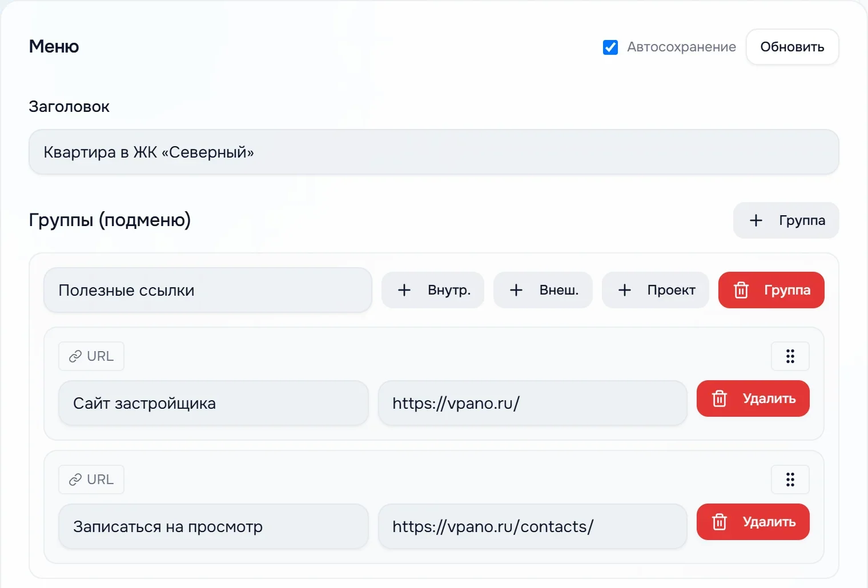This screenshot has width=868, height=588.
Task: Edit the Заголовок field with Квартира text
Action: (x=433, y=152)
